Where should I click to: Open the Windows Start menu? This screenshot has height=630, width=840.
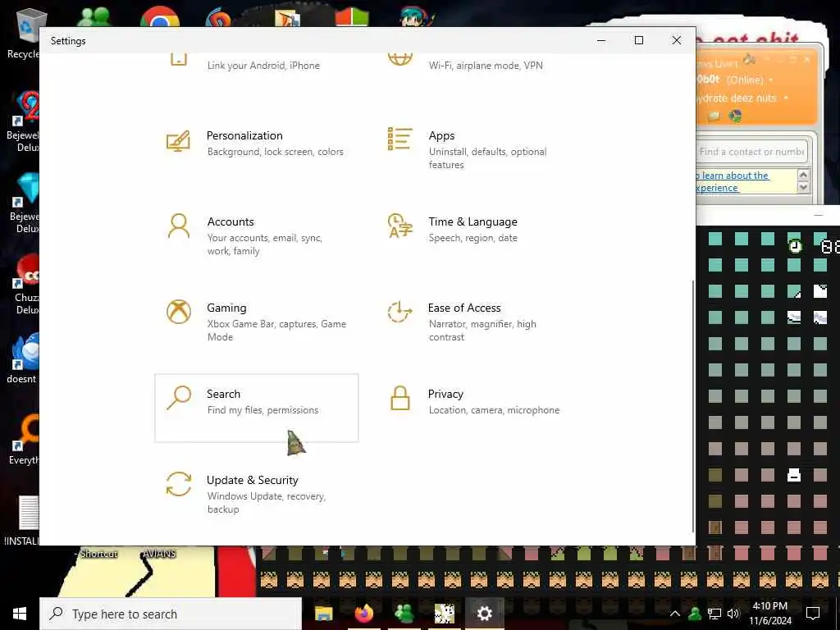point(20,614)
